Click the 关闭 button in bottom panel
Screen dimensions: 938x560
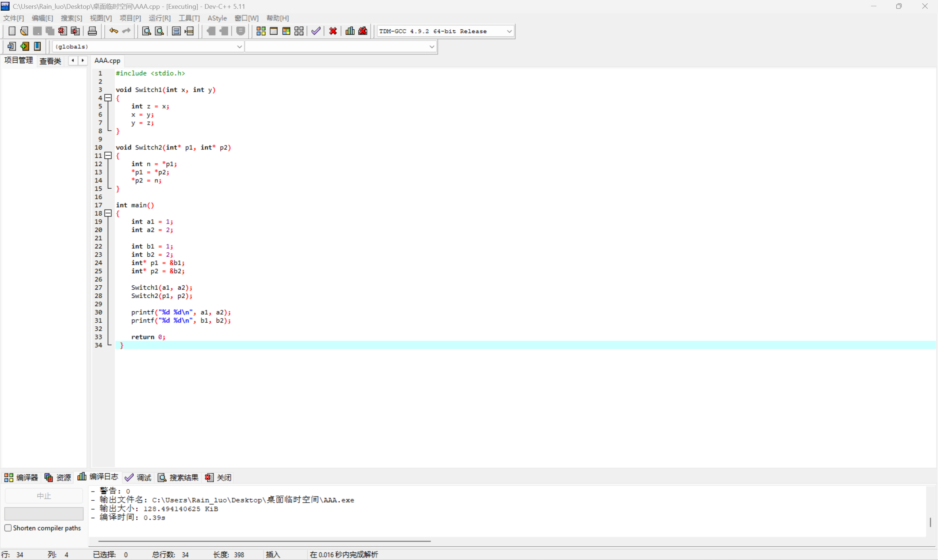218,478
